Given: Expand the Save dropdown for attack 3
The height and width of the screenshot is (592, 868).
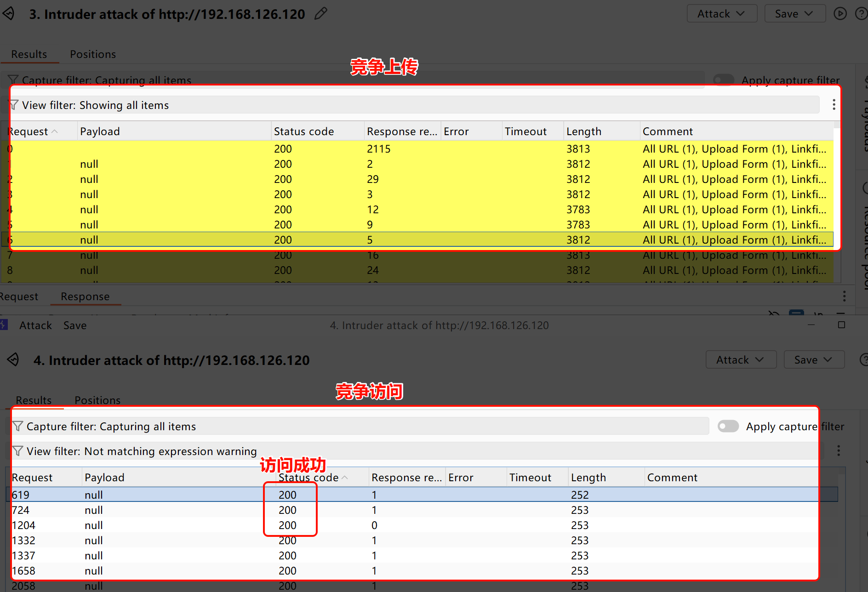Looking at the screenshot, I should pos(794,14).
